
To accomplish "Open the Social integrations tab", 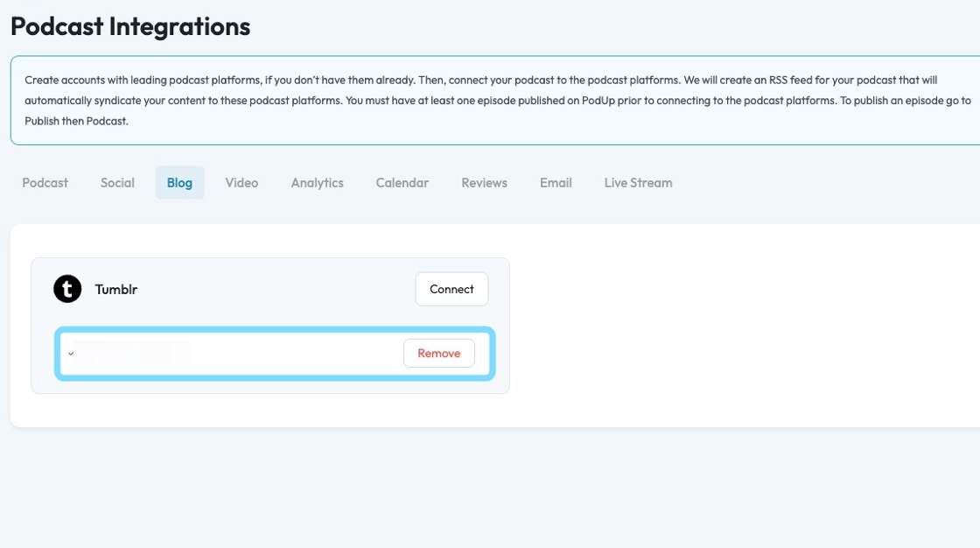I will point(117,183).
